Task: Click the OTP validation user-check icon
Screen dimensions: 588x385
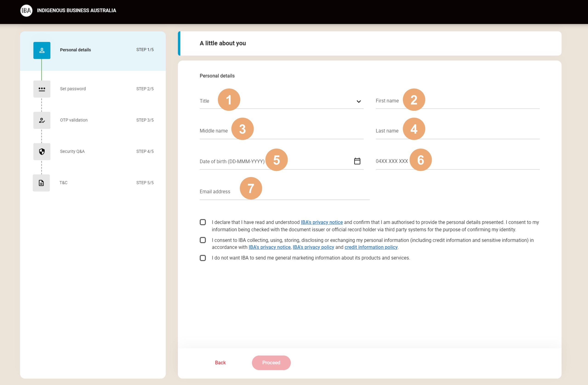Action: pos(42,120)
